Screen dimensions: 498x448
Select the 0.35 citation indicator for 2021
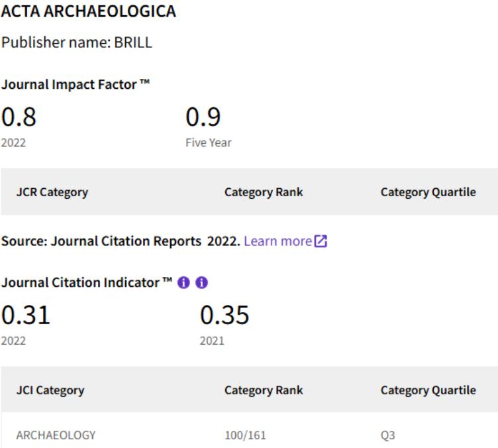coord(224,315)
